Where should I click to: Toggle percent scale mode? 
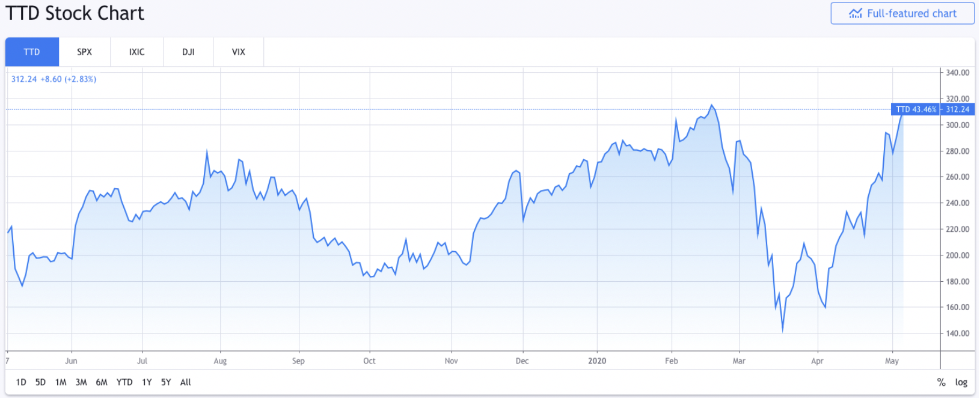(942, 382)
